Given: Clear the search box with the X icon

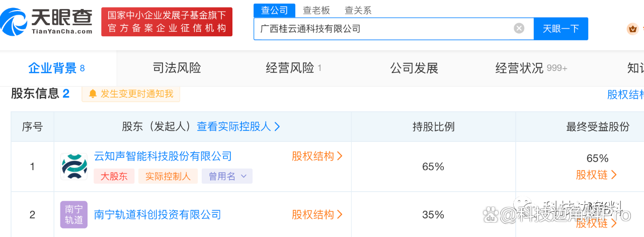Looking at the screenshot, I should click(519, 28).
